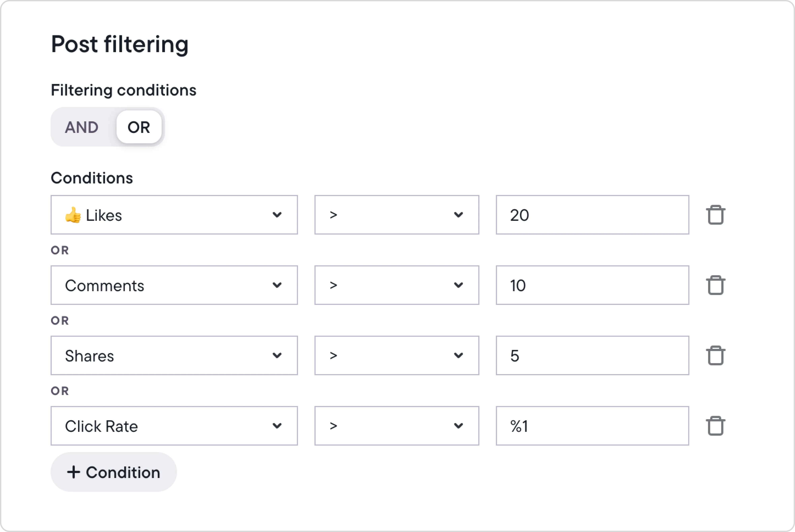This screenshot has height=532, width=795.
Task: Click the Comments threshold value field showing 10
Action: 592,285
